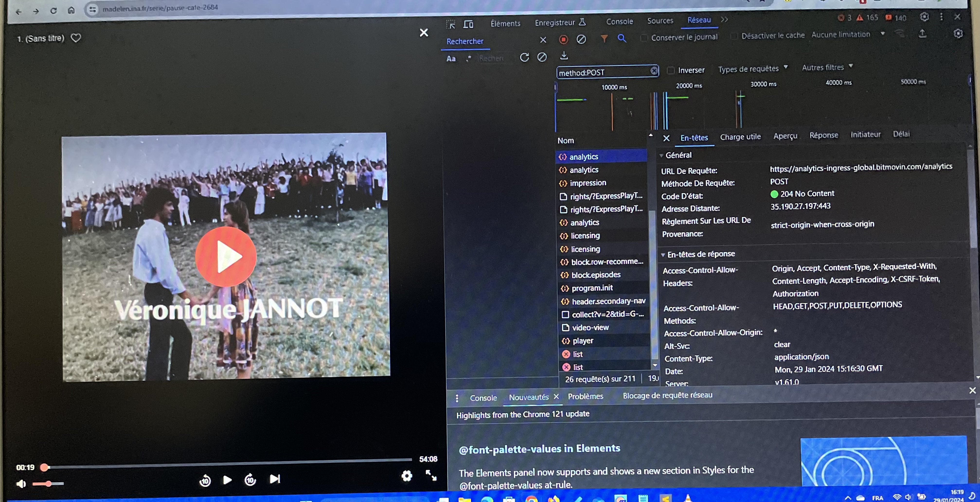Image resolution: width=980 pixels, height=502 pixels.
Task: Click the clear network log icon
Action: point(581,39)
